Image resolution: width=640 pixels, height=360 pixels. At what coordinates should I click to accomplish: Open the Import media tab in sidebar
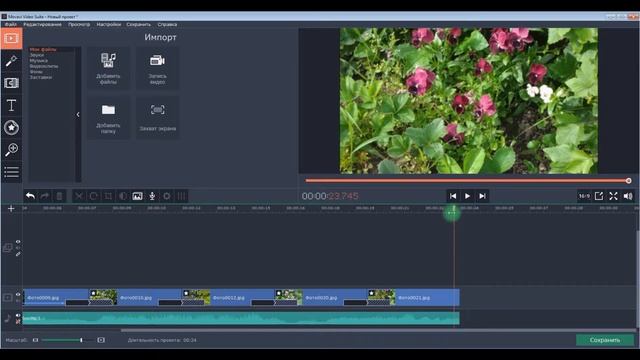pos(11,39)
